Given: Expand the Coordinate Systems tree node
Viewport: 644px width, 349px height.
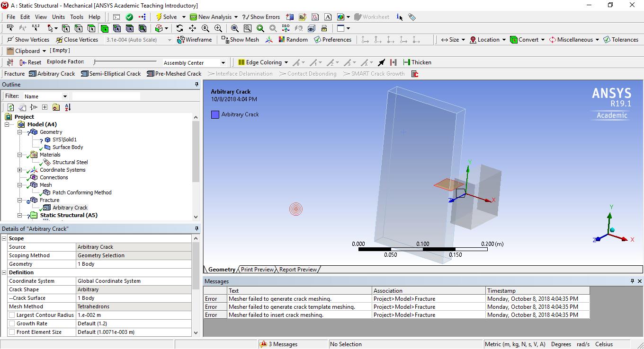Looking at the screenshot, I should click(x=20, y=170).
